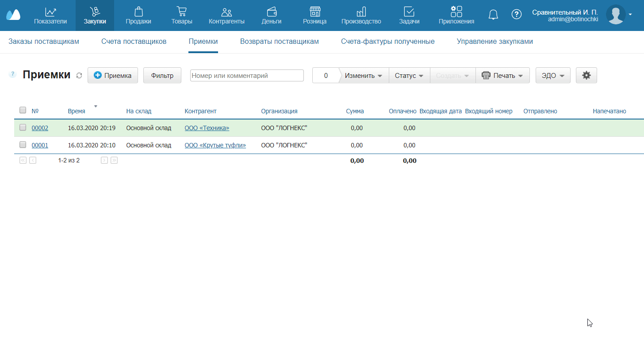Screen dimensions: 644x339
Task: Open the notifications bell icon
Action: pyautogui.click(x=493, y=15)
